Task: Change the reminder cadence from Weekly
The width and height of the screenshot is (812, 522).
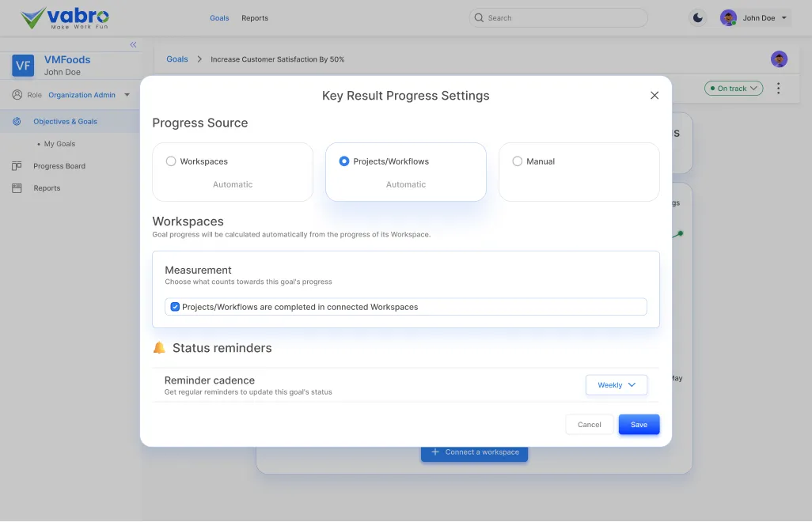Action: click(x=616, y=384)
